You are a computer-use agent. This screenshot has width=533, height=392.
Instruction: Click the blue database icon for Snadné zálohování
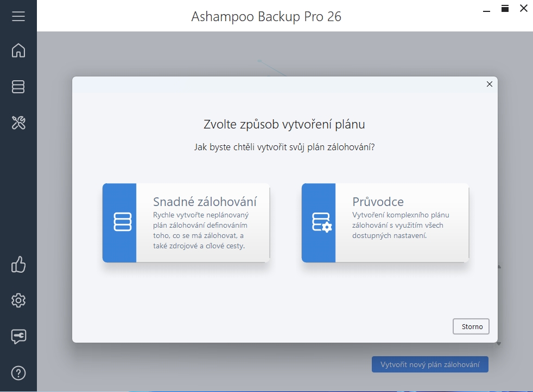click(119, 222)
